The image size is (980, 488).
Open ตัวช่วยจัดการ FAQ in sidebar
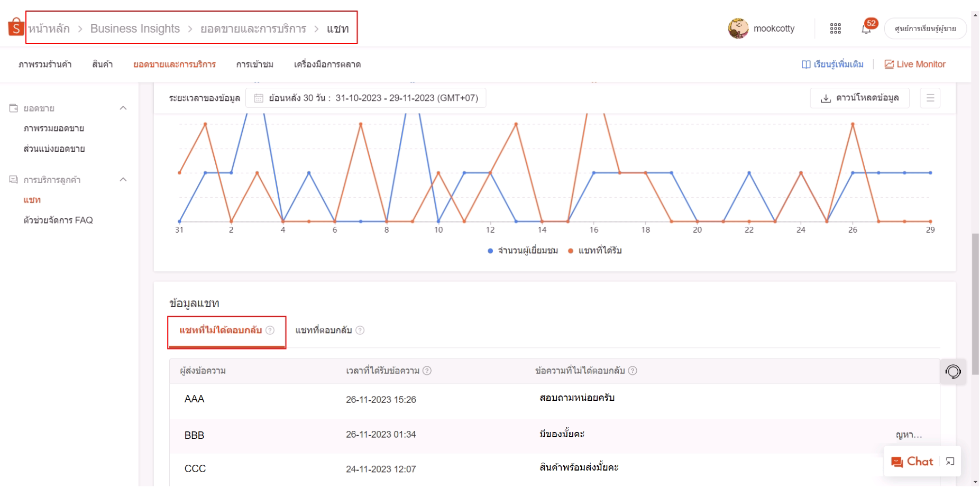coord(58,220)
